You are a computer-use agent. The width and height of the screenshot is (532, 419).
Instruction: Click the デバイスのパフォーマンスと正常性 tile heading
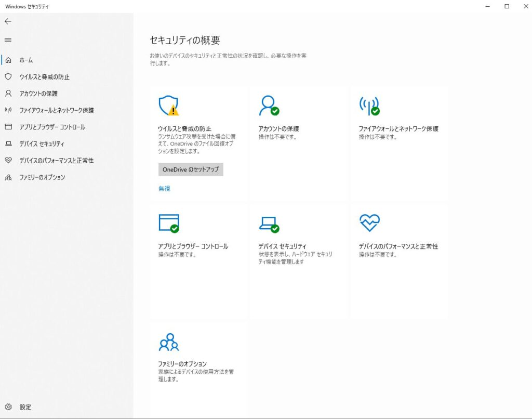[398, 246]
